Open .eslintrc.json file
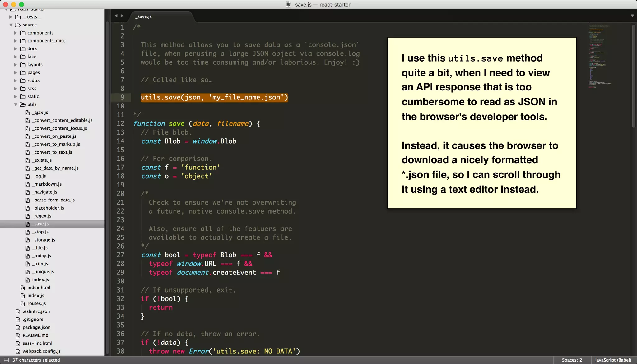 pyautogui.click(x=36, y=311)
